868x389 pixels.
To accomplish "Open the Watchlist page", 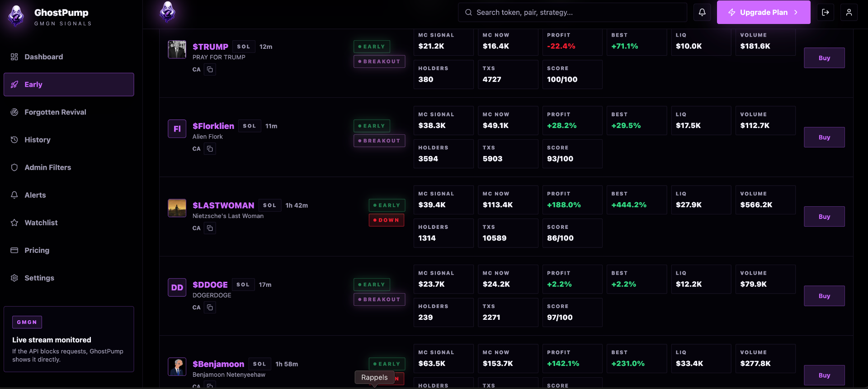I will click(x=41, y=223).
